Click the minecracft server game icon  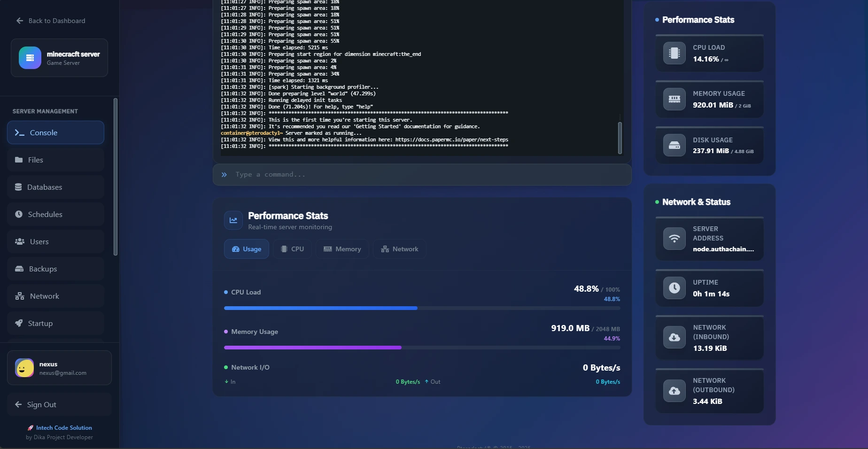pos(29,58)
